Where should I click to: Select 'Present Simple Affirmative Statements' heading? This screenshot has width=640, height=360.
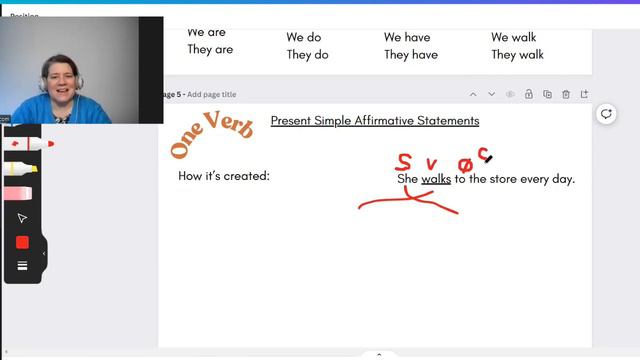click(x=375, y=121)
